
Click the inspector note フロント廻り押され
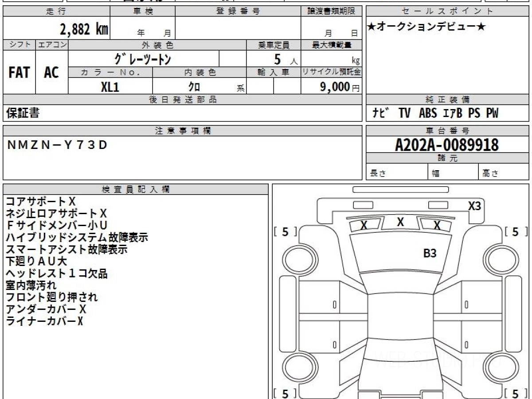51,297
